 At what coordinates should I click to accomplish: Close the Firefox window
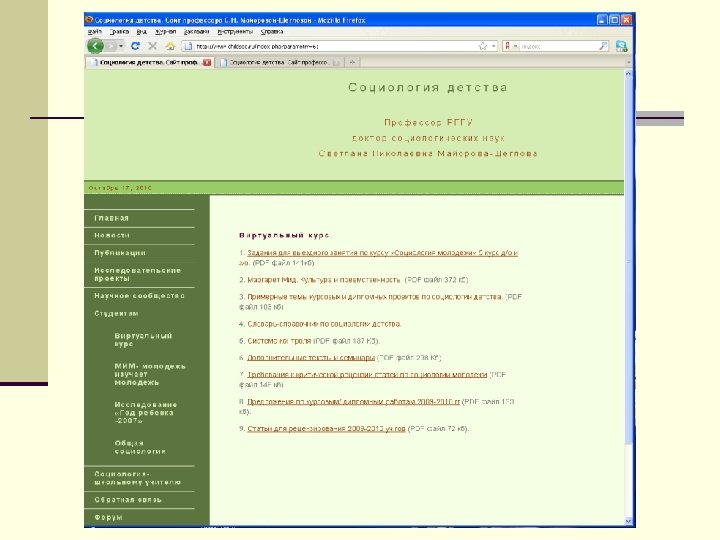coord(626,20)
